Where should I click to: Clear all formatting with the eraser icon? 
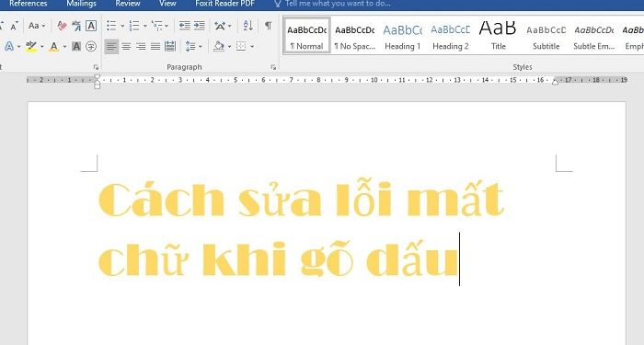62,26
